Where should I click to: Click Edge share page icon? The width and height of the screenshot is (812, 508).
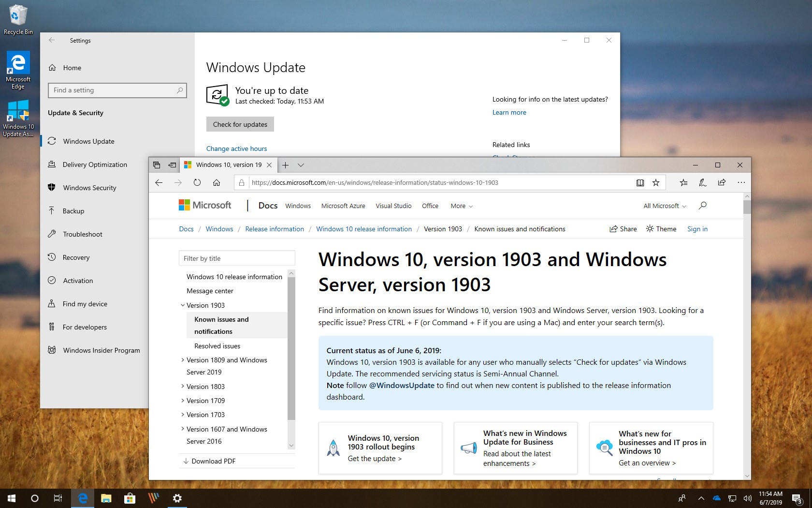pos(722,182)
